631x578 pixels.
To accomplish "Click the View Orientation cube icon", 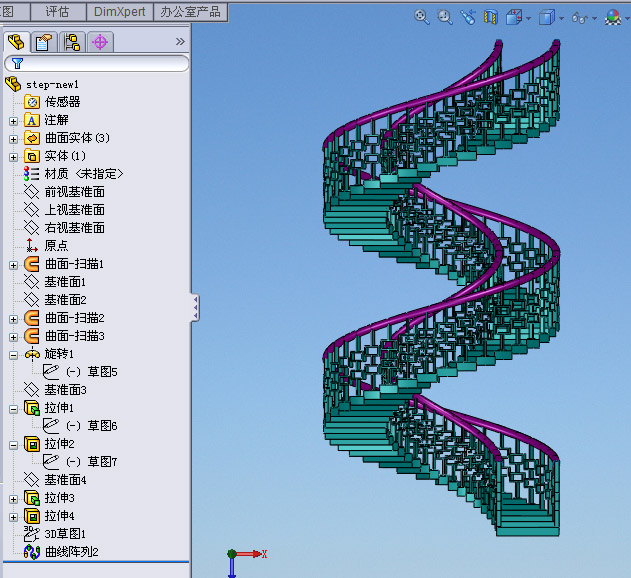I will (x=514, y=17).
